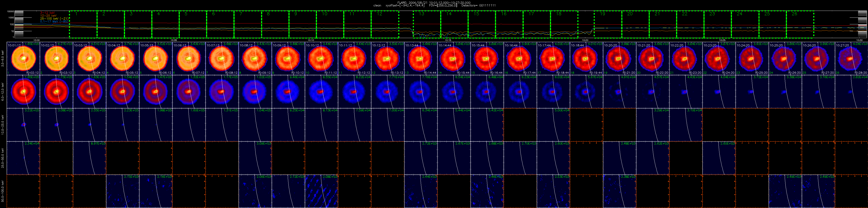
Task: Open the 25.0-50.0 keV image labeled 8.97E+03
Action: 90,158
